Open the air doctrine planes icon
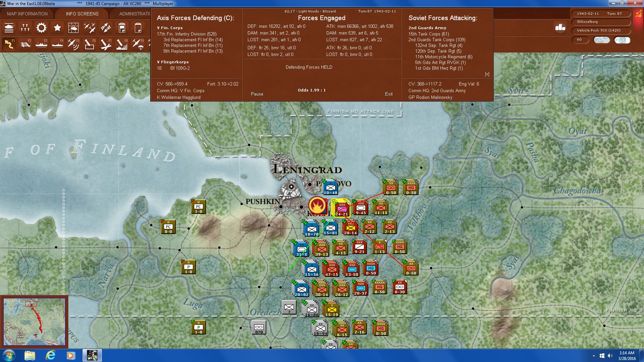The image size is (644, 362). [x=90, y=28]
